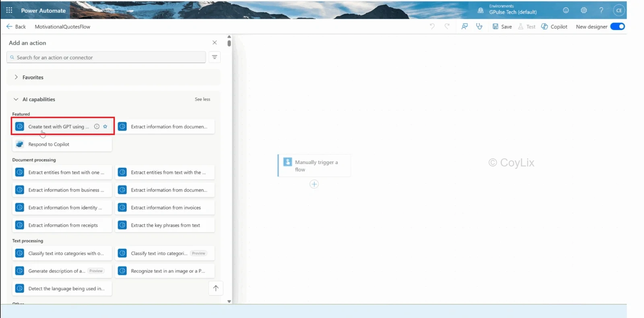Click the panel scrollbar thumb
Screen dimensions: 644x318
[x=229, y=43]
